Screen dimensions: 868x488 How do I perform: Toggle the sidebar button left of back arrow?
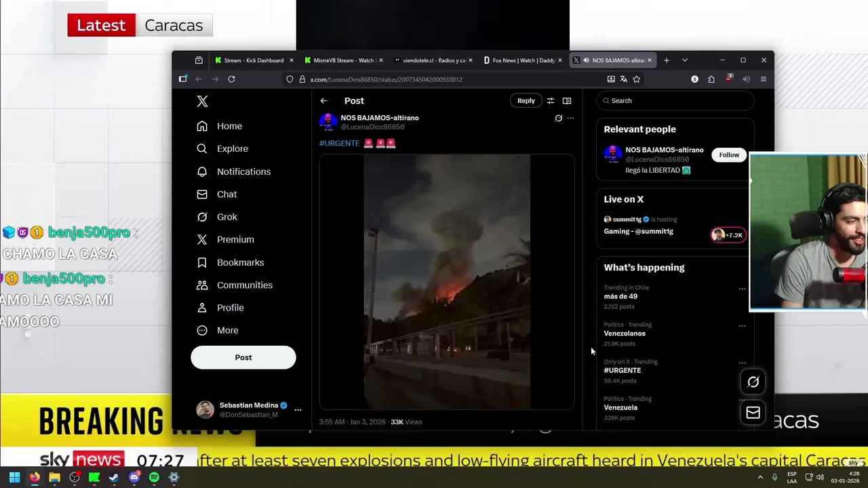[x=183, y=79]
